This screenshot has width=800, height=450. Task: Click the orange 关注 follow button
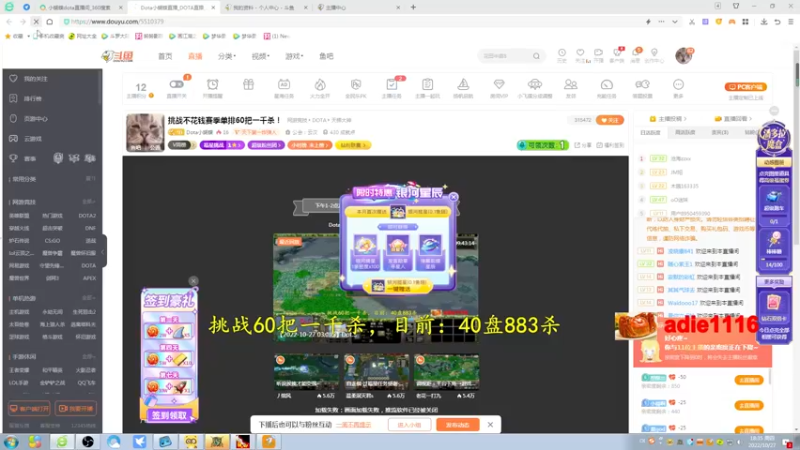pos(610,120)
